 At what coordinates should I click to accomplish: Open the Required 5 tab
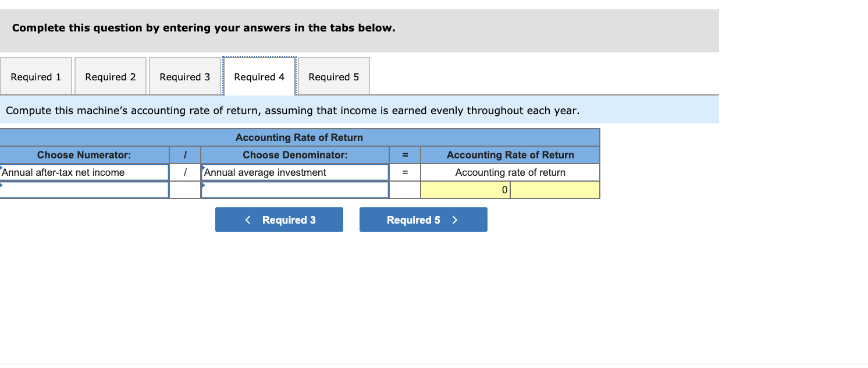[333, 76]
